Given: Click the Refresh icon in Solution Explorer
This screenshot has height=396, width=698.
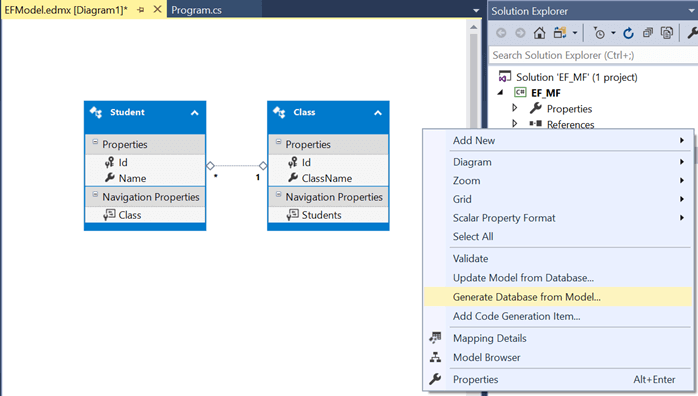Looking at the screenshot, I should point(628,33).
